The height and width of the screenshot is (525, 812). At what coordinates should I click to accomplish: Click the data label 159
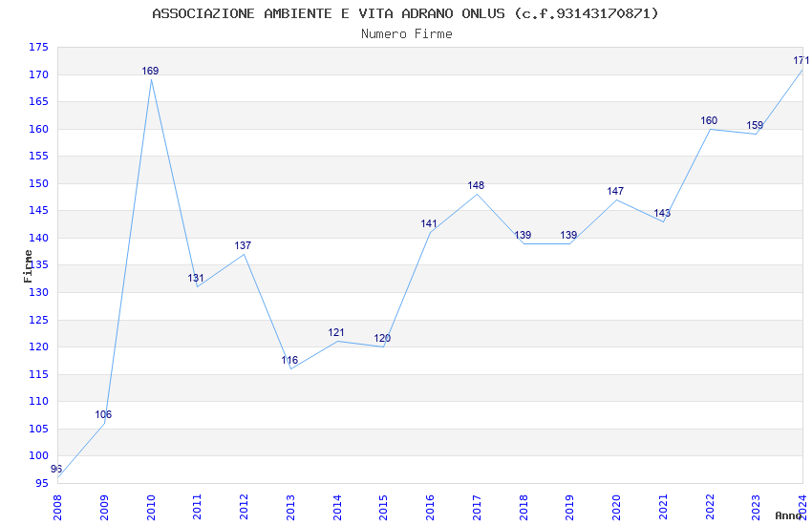tap(755, 126)
